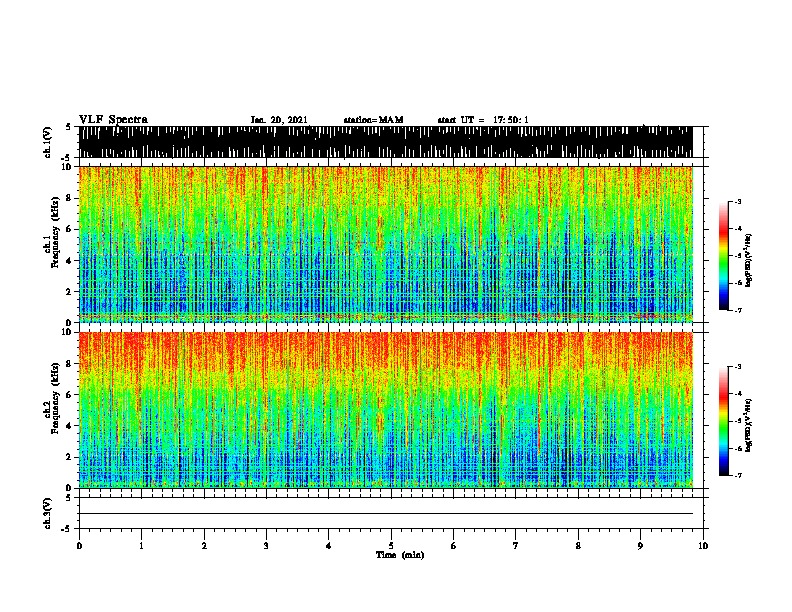Viewport: 792px width, 612px height.
Task: Click the time axis tick label "7"
Action: [x=516, y=546]
